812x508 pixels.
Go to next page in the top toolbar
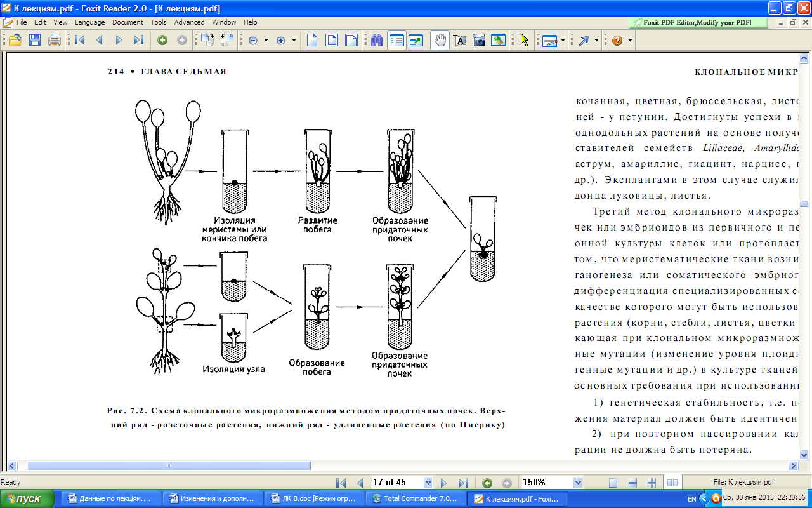pyautogui.click(x=119, y=40)
